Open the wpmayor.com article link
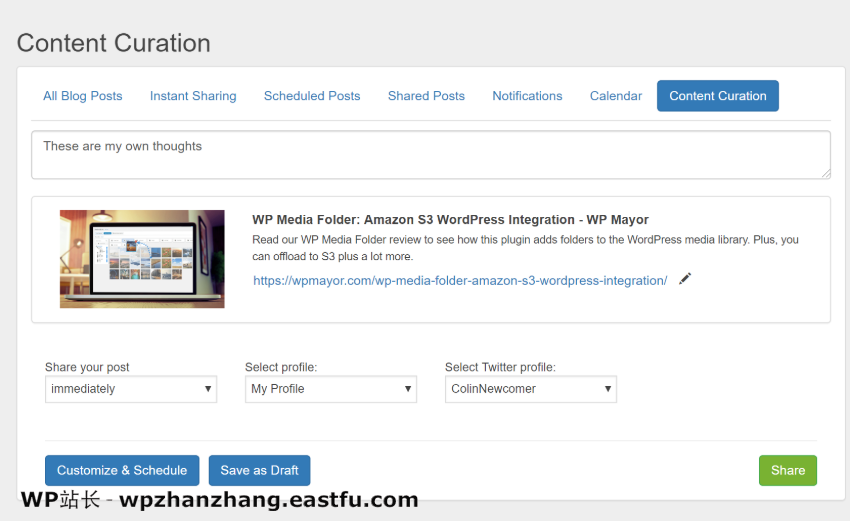The height and width of the screenshot is (521, 850). (460, 281)
